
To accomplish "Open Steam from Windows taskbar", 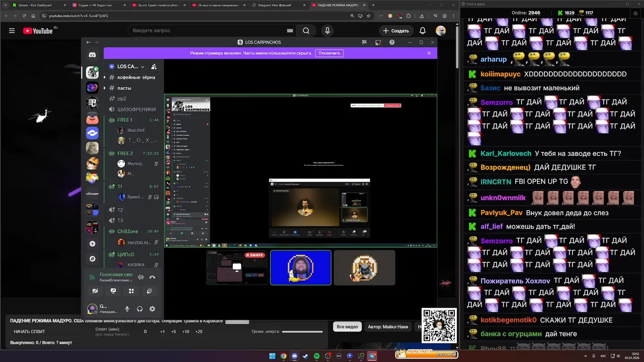I will click(305, 356).
